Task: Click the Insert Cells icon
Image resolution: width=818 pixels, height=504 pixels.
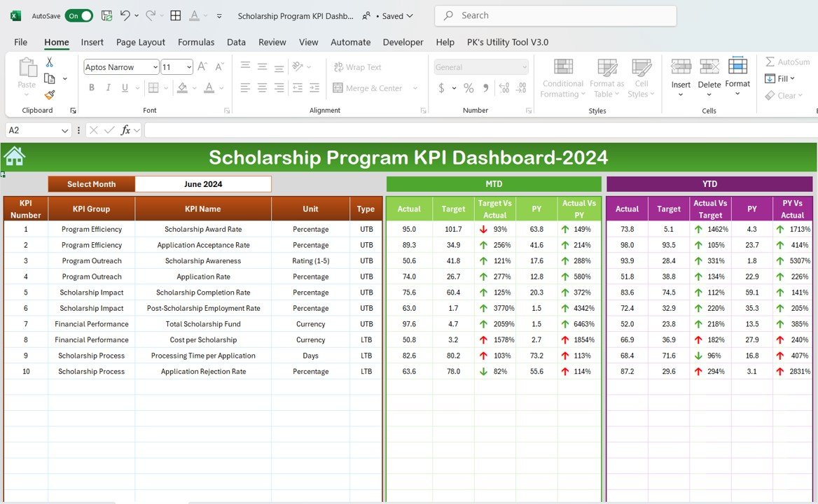Action: pyautogui.click(x=681, y=66)
